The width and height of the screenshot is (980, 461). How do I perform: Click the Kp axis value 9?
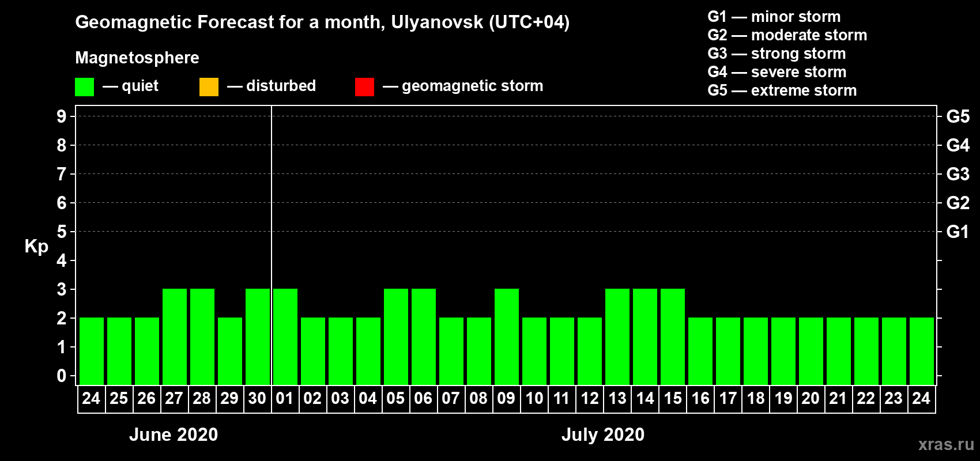coord(62,116)
